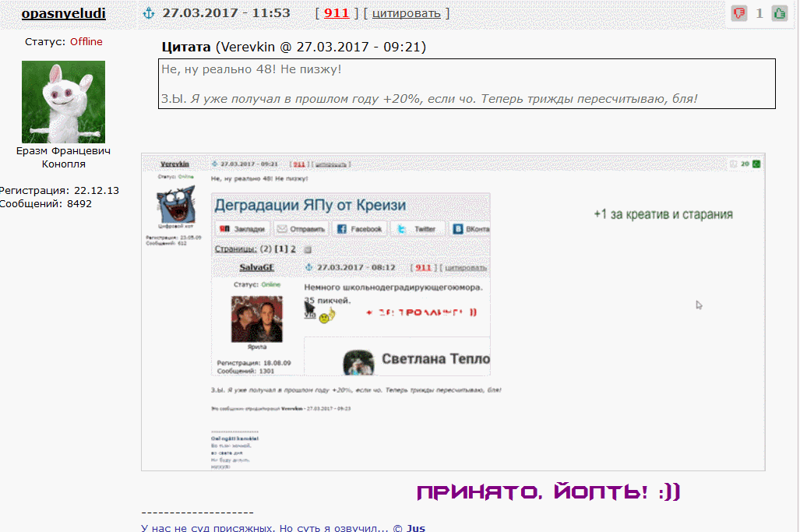Viewport: 800px width, 532px height.
Task: Click the quoted text box from Verevkin
Action: pos(466,83)
